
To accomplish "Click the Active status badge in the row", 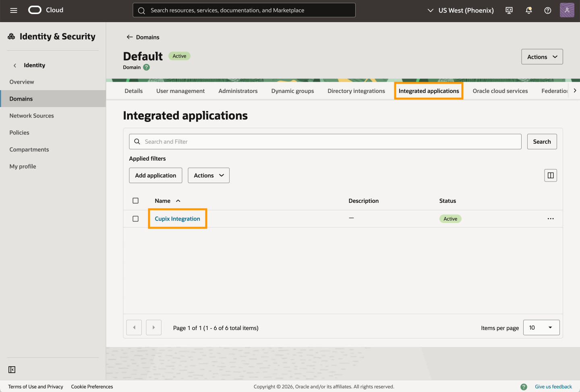I will coord(450,219).
